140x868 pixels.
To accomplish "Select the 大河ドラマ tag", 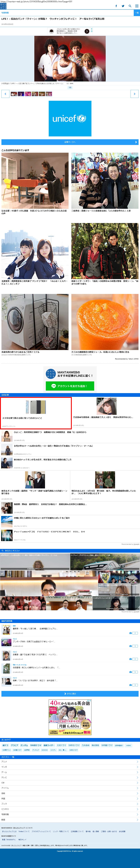I will click(x=61, y=745).
